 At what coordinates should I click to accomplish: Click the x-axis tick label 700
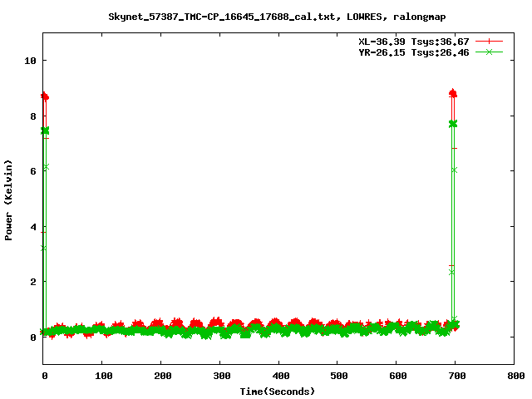point(457,376)
